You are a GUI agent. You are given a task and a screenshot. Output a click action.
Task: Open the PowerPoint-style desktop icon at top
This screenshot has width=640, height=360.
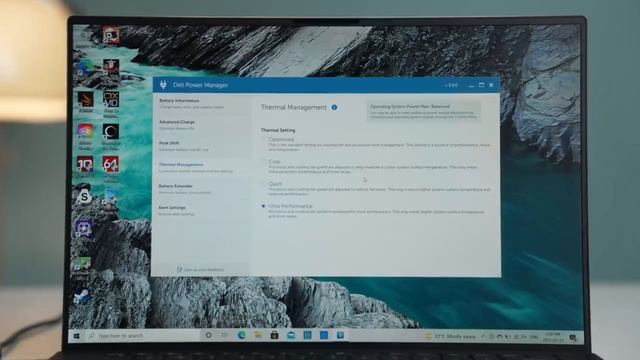pyautogui.click(x=111, y=35)
